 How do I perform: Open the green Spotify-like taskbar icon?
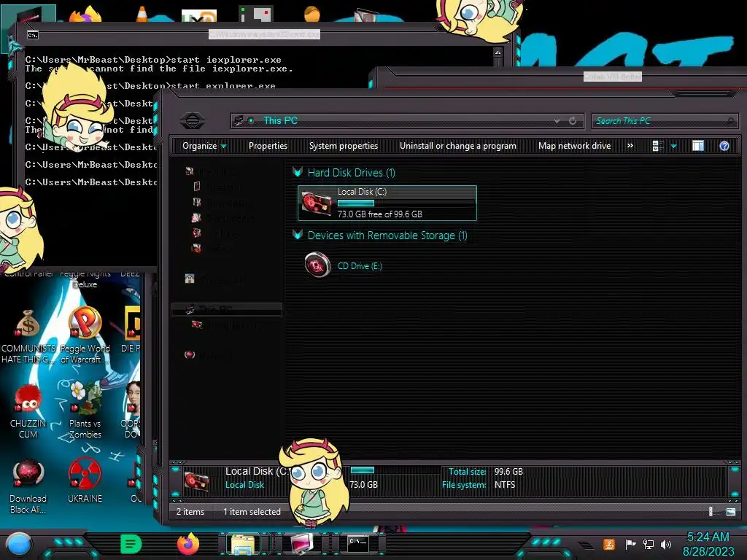tap(131, 544)
